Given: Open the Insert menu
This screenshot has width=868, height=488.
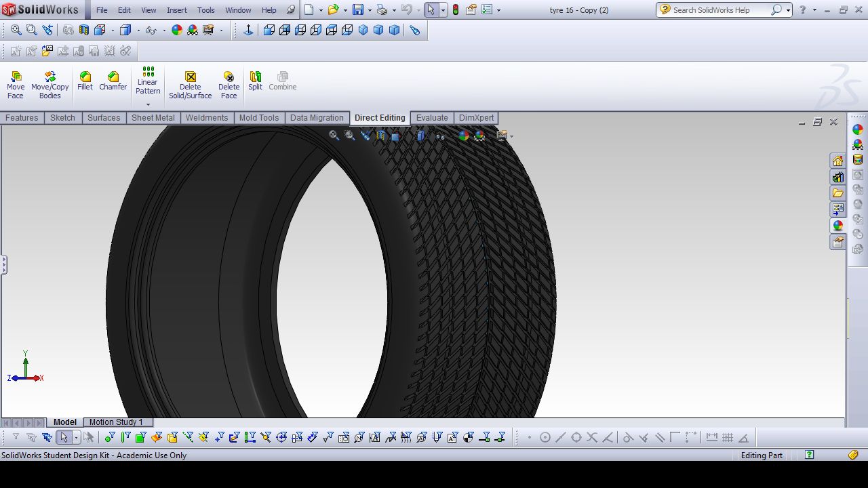Looking at the screenshot, I should pos(177,10).
